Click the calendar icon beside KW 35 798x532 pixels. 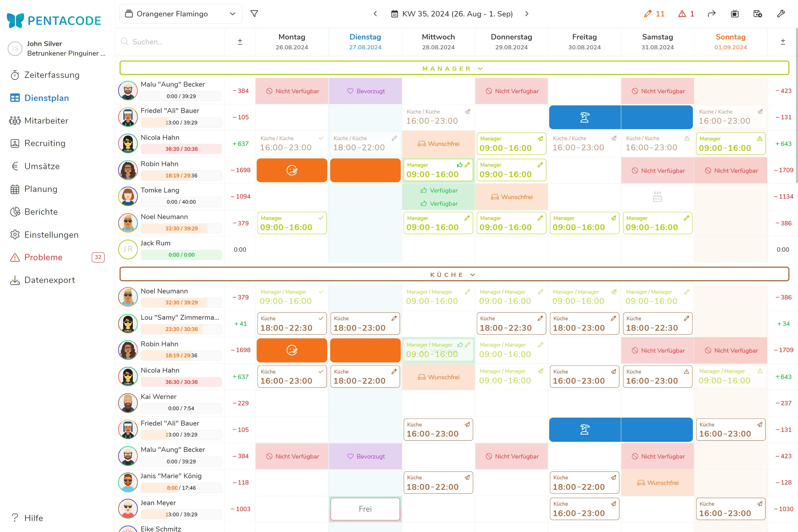tap(394, 14)
